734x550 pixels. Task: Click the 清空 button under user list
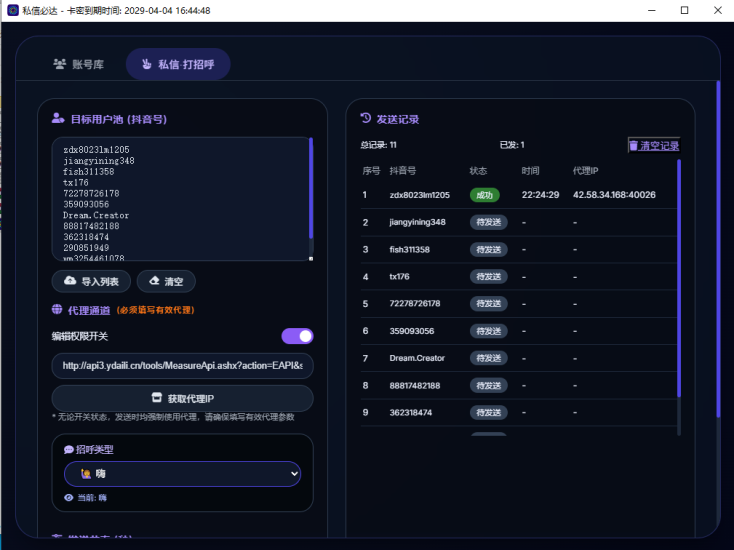tap(166, 281)
